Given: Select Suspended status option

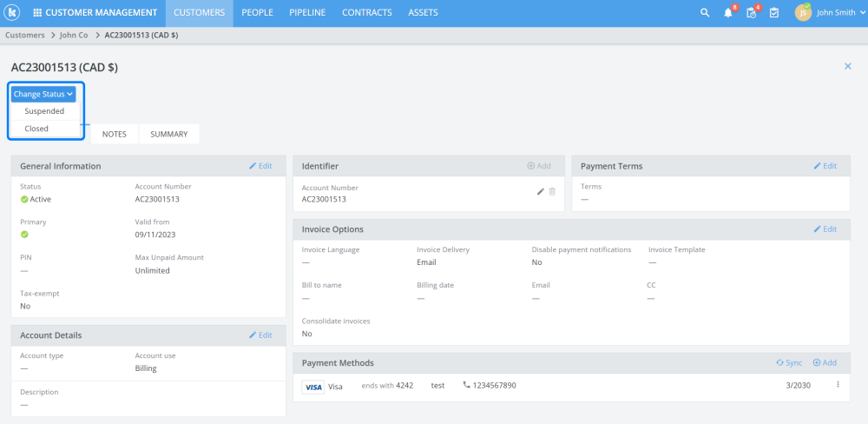Looking at the screenshot, I should tap(45, 111).
